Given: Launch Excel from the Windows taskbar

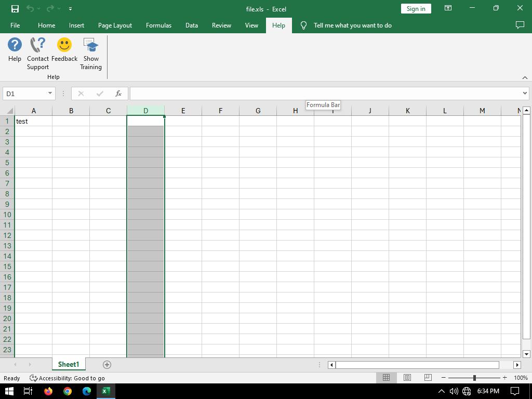Looking at the screenshot, I should tap(105, 391).
